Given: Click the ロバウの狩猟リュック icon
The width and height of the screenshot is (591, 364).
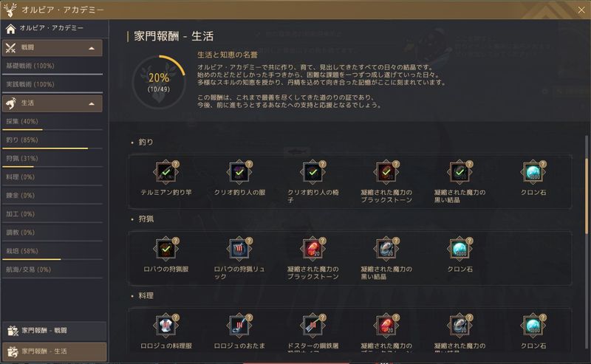Looking at the screenshot, I should pos(239,249).
